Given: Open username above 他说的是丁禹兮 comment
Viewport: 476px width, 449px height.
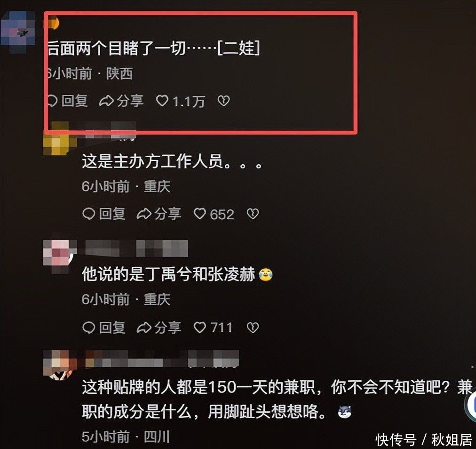Looking at the screenshot, I should click(x=136, y=249).
